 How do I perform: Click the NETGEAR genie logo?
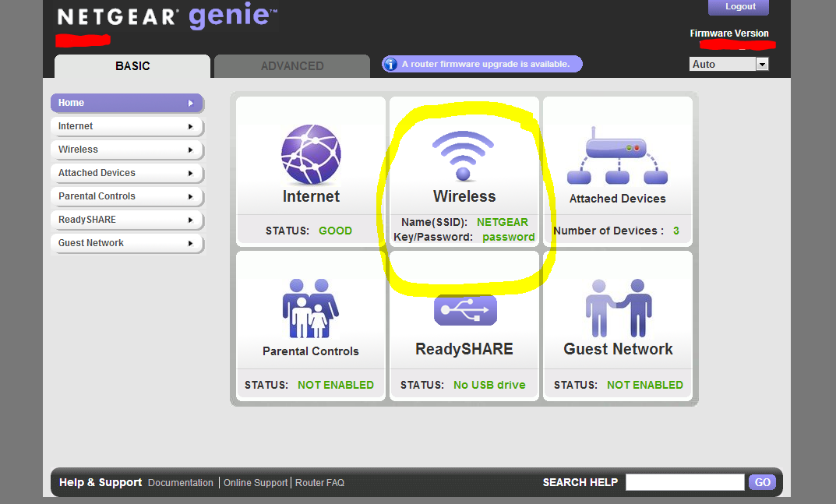[x=167, y=16]
